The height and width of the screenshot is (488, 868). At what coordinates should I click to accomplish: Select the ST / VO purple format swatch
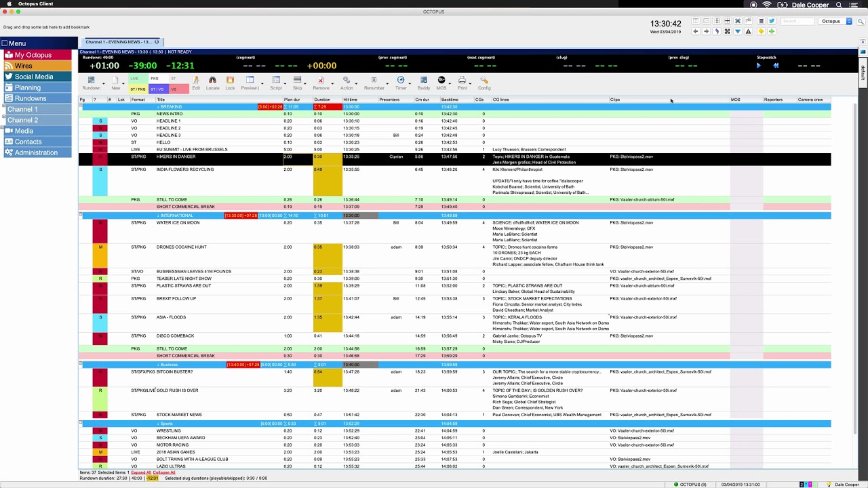[157, 89]
